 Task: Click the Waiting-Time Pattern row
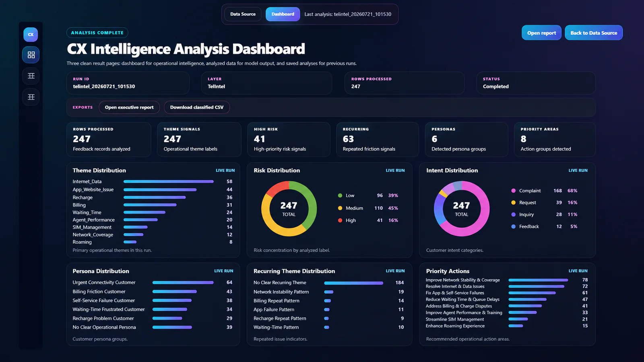[x=328, y=327]
